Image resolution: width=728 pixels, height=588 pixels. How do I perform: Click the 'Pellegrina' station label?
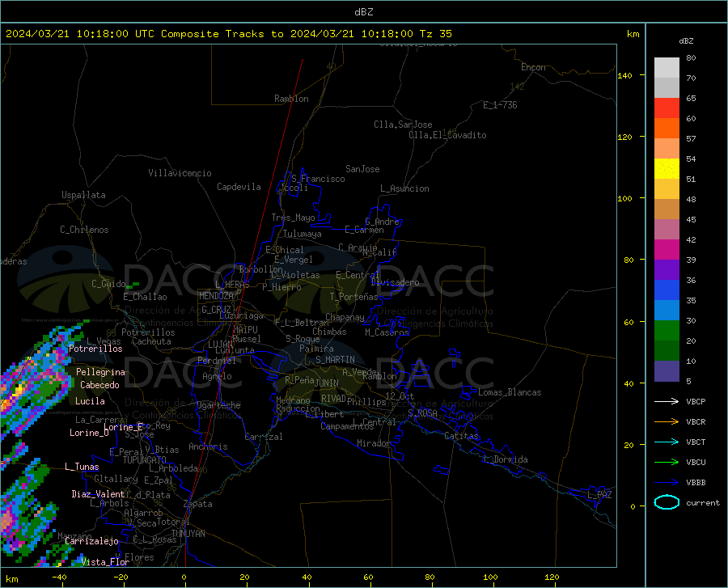click(x=100, y=372)
